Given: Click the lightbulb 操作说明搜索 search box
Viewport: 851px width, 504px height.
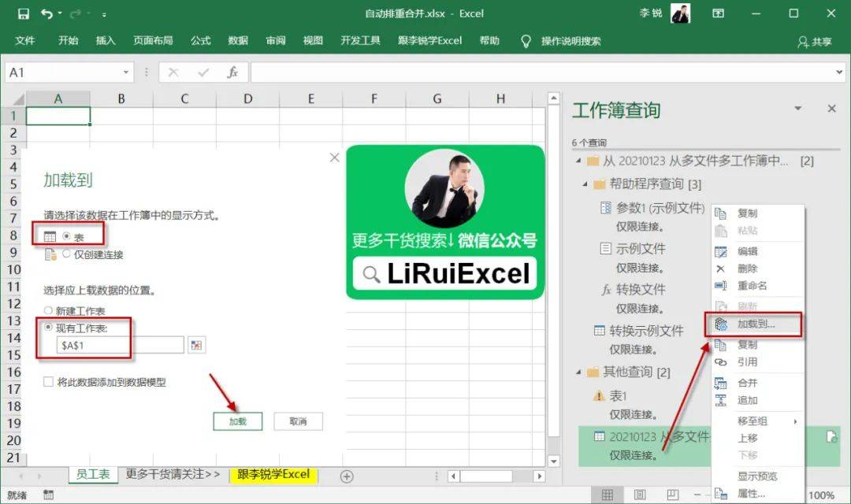Looking at the screenshot, I should coord(561,41).
